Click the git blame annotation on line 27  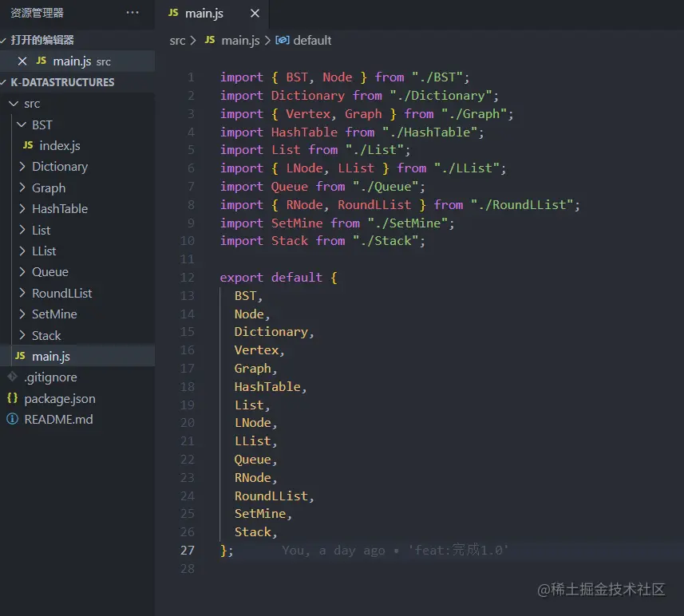pos(395,550)
